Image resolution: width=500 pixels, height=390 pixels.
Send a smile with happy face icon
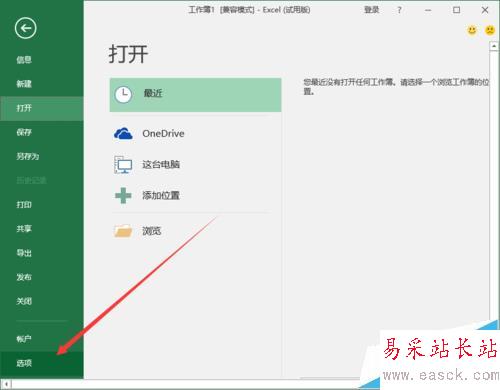click(x=472, y=31)
